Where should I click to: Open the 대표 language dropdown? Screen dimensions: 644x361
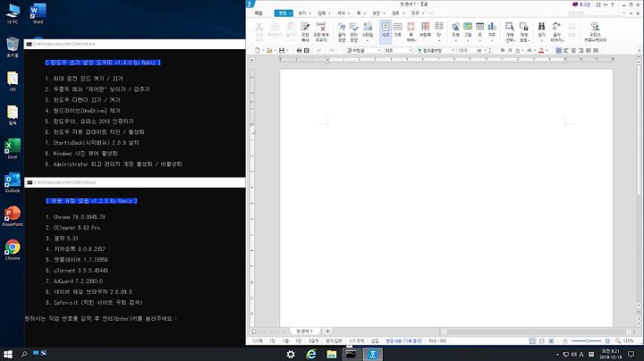pyautogui.click(x=398, y=50)
